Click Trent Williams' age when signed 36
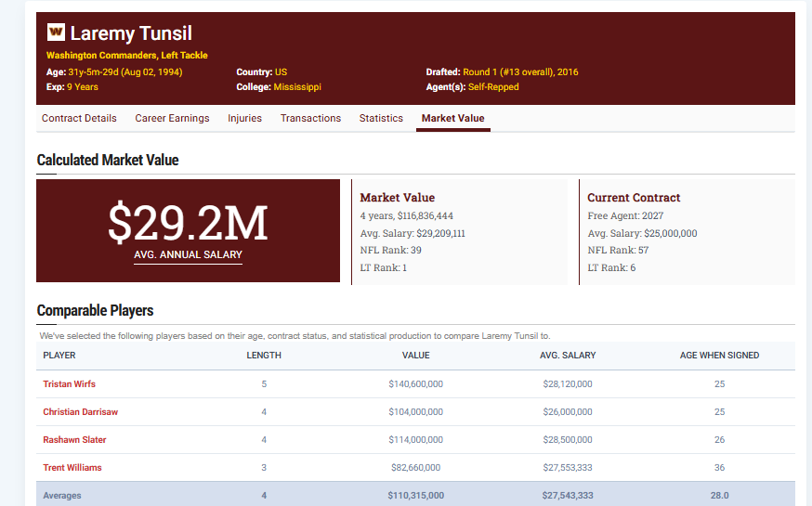The image size is (812, 506). (719, 468)
